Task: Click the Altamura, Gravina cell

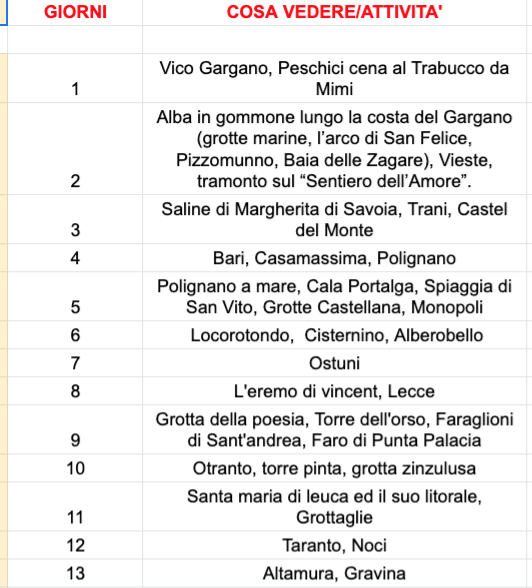Action: pyautogui.click(x=334, y=573)
